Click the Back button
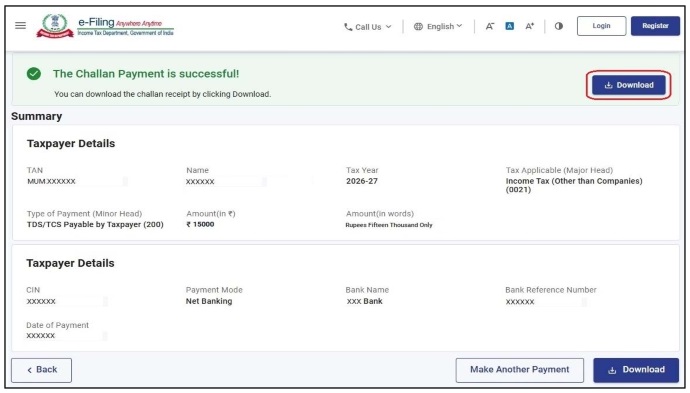This screenshot has width=690, height=393. click(x=41, y=370)
